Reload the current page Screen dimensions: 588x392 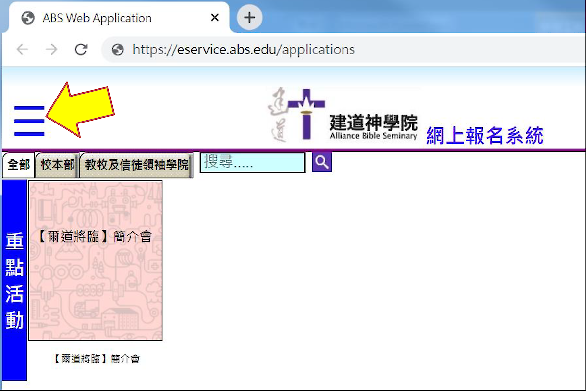tap(81, 49)
